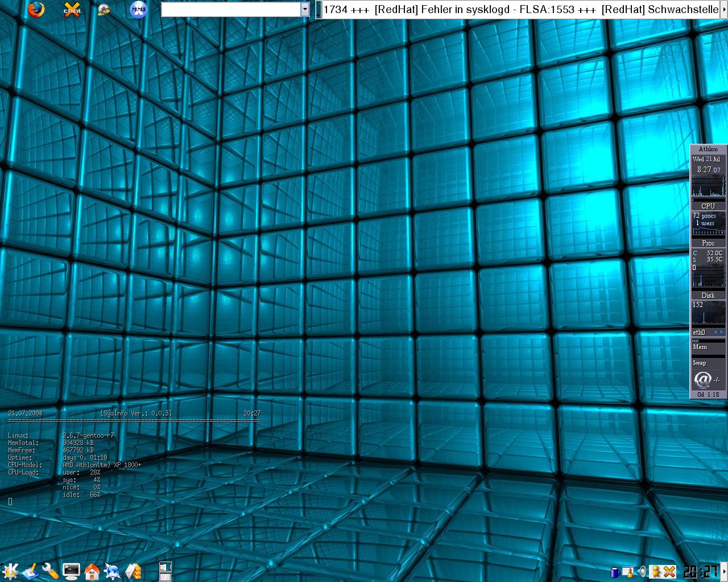Launch Firefox from the top panel
This screenshot has width=728, height=582.
click(x=36, y=10)
